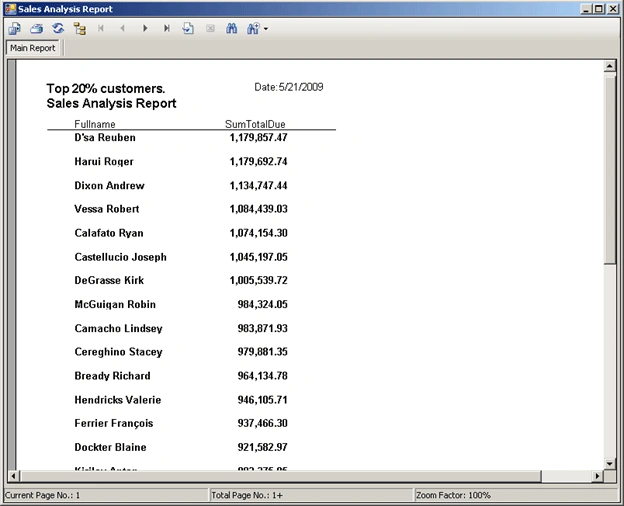Click the value 1,074,154.30

tap(258, 233)
